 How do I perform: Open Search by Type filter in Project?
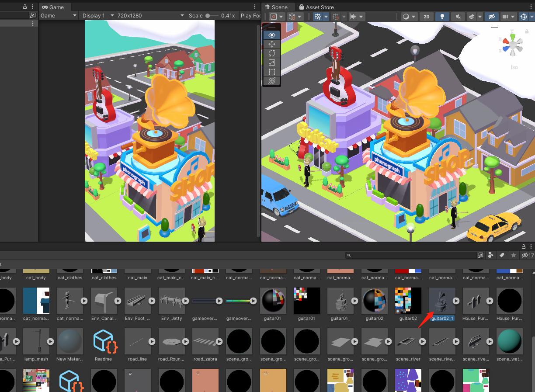point(491,255)
